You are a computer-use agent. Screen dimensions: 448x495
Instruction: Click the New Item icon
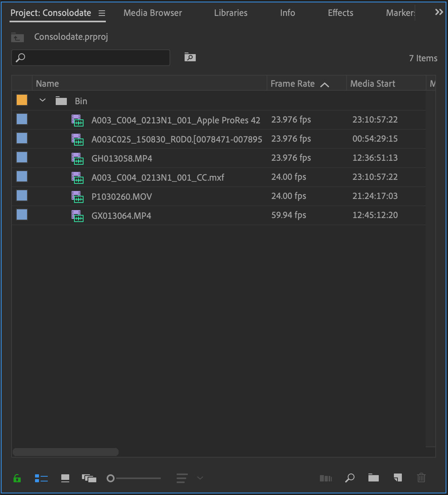tap(397, 478)
